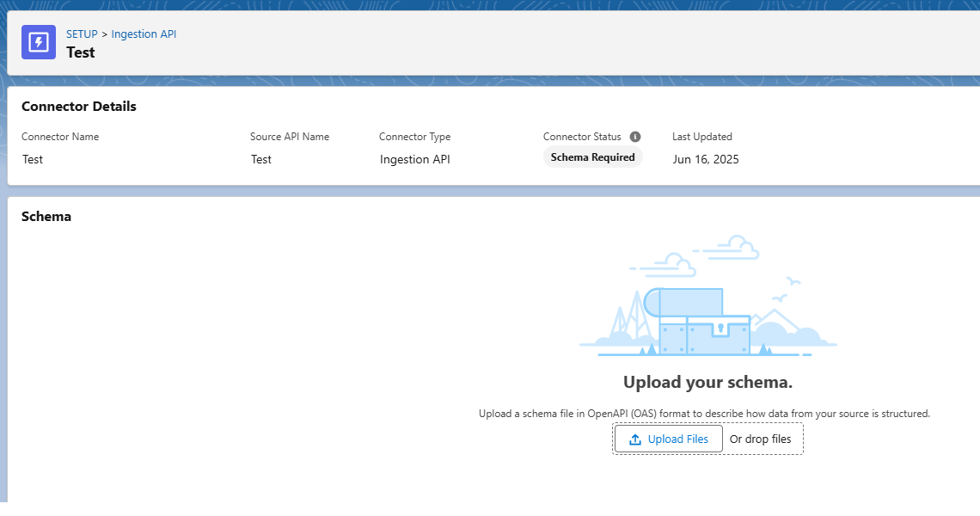Image resolution: width=980 pixels, height=516 pixels.
Task: Click the Or drop files area
Action: [x=761, y=439]
